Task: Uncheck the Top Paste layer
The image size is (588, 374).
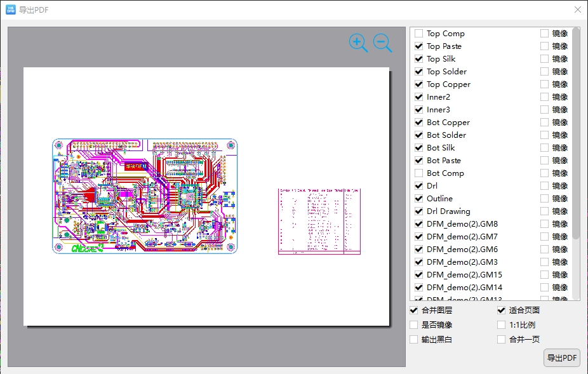Action: [419, 46]
